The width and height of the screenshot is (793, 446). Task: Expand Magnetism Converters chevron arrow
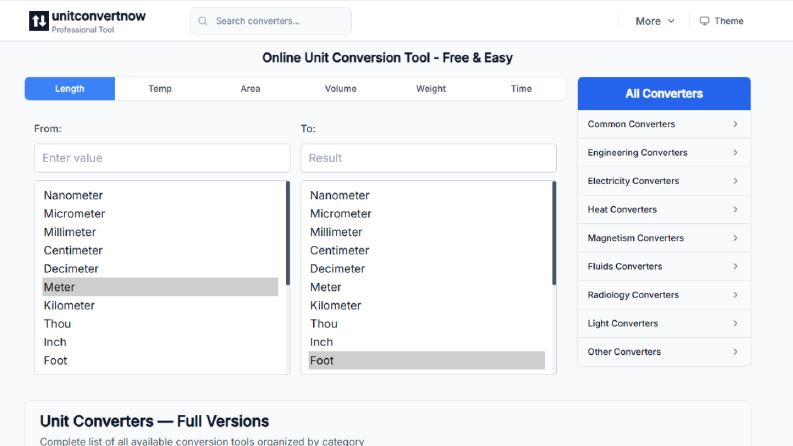(735, 238)
